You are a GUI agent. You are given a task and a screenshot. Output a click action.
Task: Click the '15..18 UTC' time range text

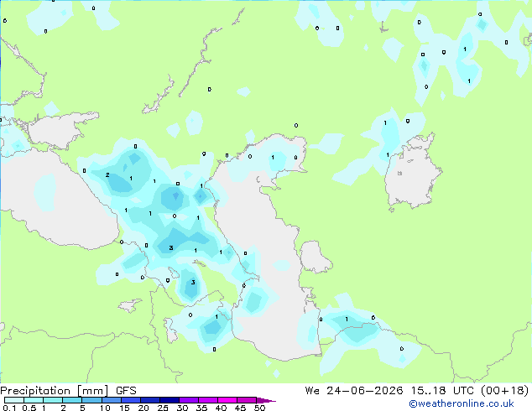(x=443, y=391)
